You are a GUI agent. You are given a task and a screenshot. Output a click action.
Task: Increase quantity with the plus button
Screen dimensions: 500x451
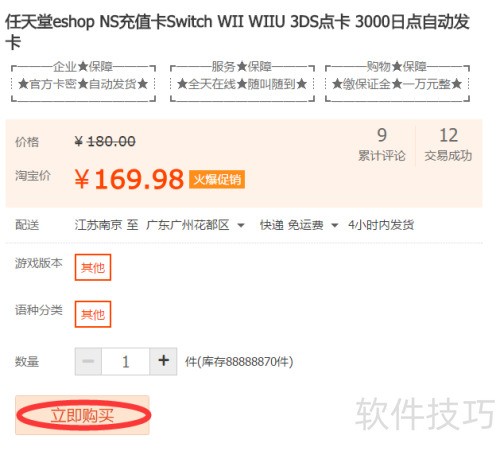click(x=163, y=361)
